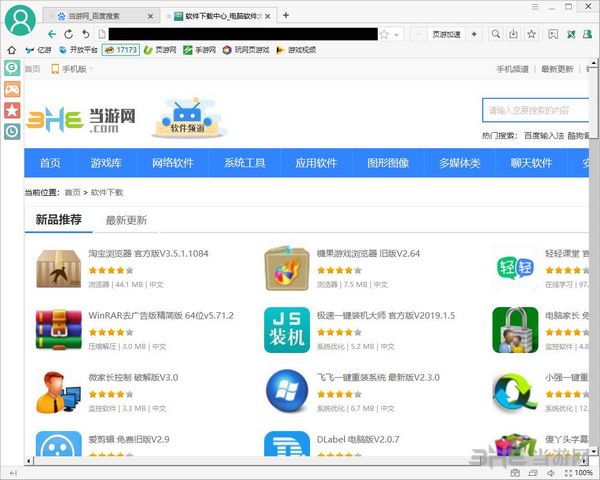Click 100% zoom level in status bar
This screenshot has height=480, width=600.
[x=584, y=473]
